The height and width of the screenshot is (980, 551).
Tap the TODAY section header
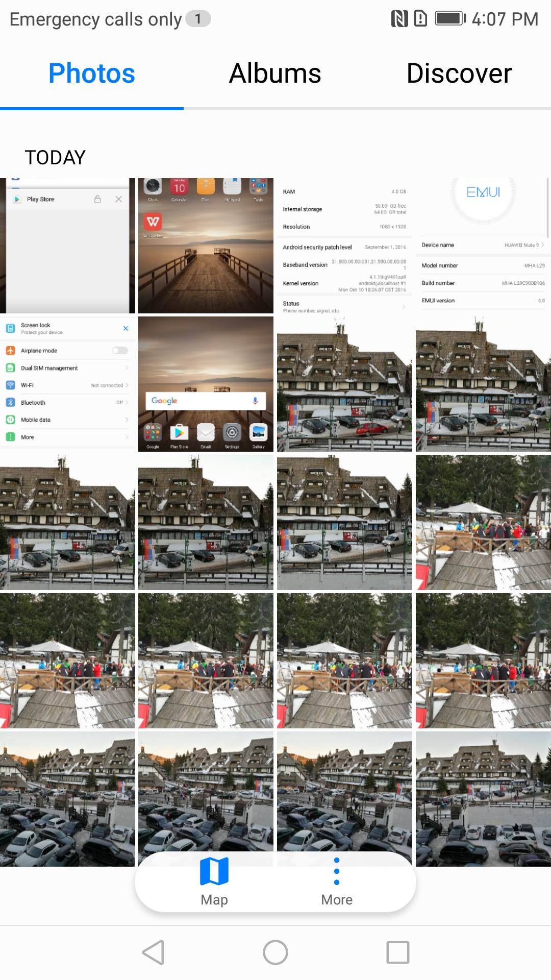tap(55, 158)
